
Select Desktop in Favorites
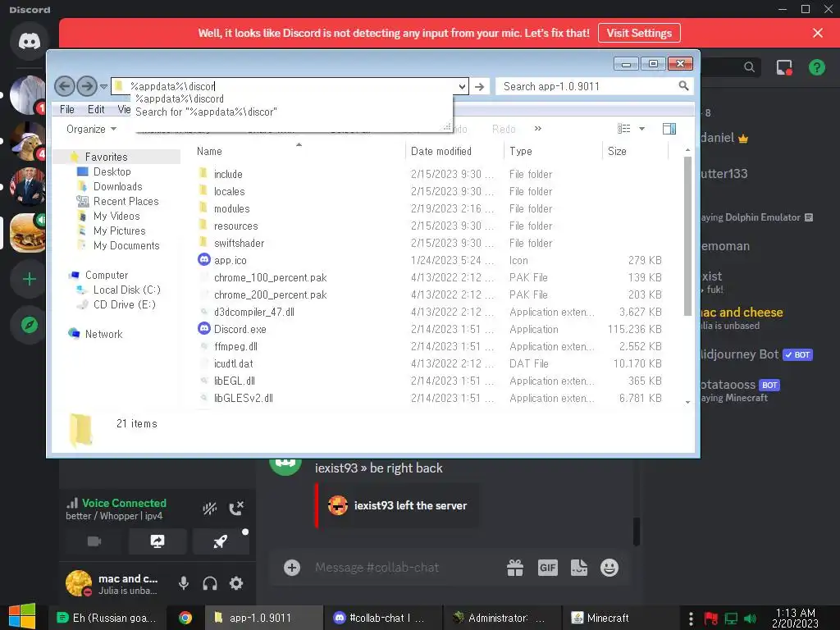(x=112, y=172)
